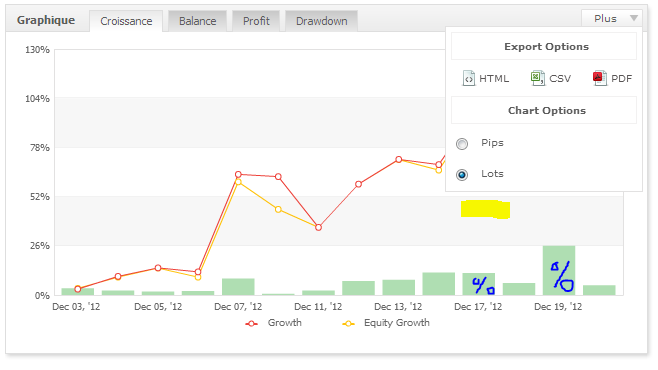Click the HTML export label
Image resolution: width=658 pixels, height=370 pixels.
pos(494,79)
